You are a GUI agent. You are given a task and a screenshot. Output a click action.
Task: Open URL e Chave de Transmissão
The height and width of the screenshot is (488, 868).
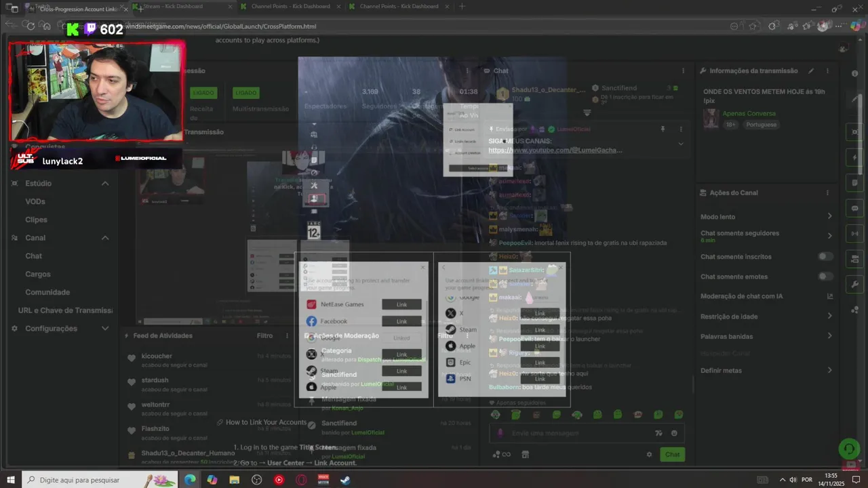click(x=65, y=310)
